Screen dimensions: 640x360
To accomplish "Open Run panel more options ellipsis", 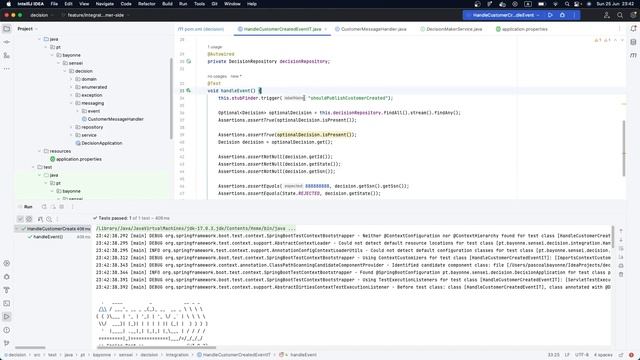I will (x=73, y=207).
